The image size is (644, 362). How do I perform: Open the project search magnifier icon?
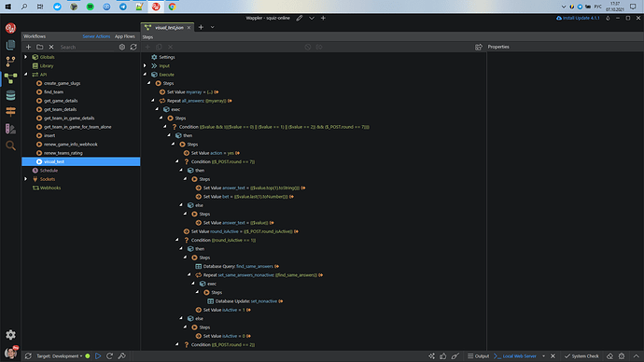10,146
